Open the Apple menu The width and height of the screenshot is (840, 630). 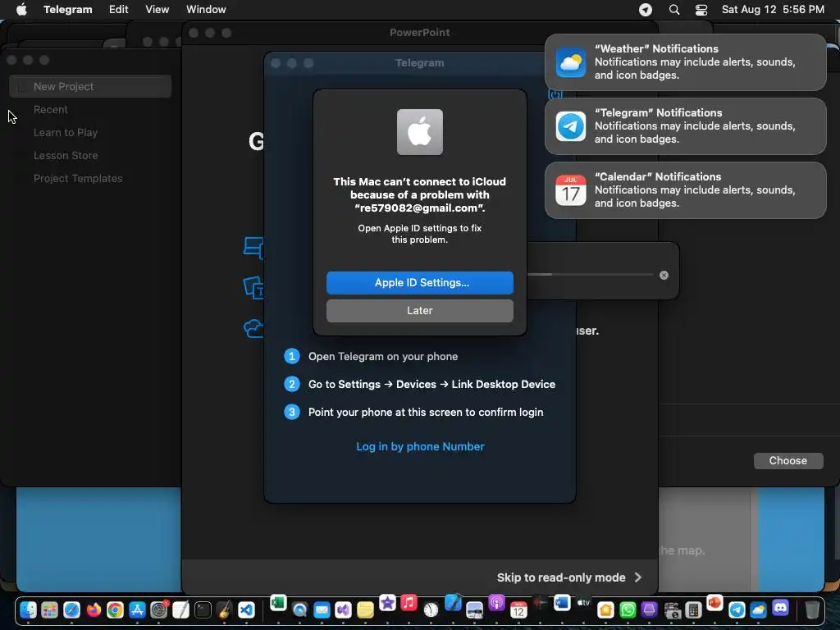tap(21, 9)
